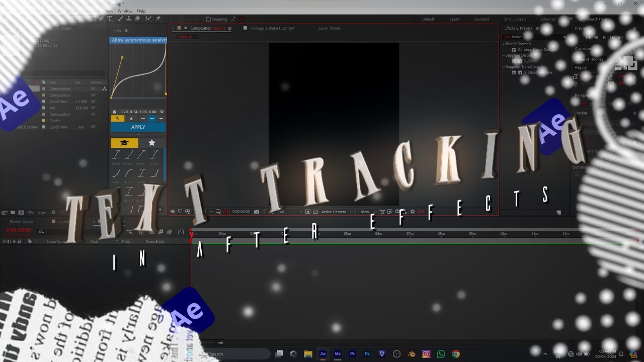644x362 pixels.
Task: Open the Flow graduation cap presets tab
Action: tap(124, 143)
